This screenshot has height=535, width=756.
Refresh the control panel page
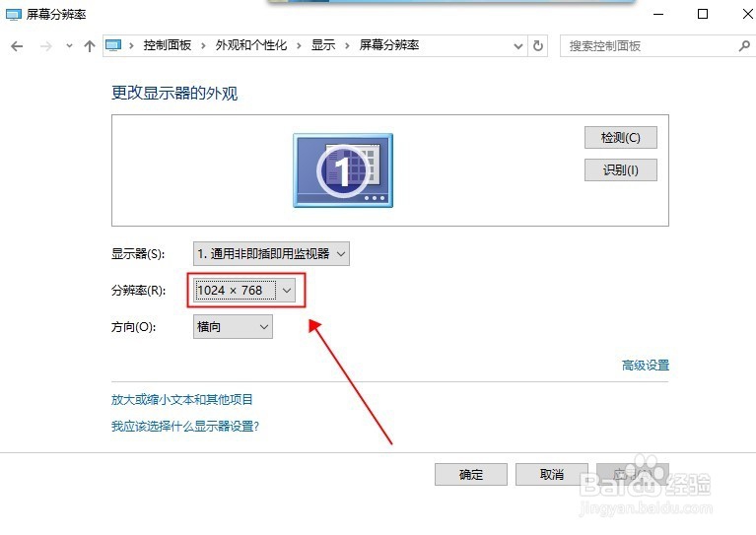click(538, 45)
